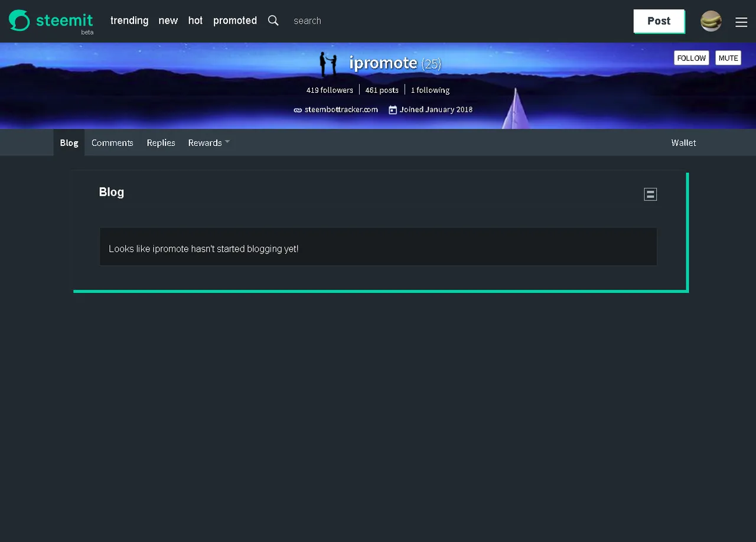Mute the ipromote account
Image resolution: width=756 pixels, height=542 pixels.
tap(728, 58)
